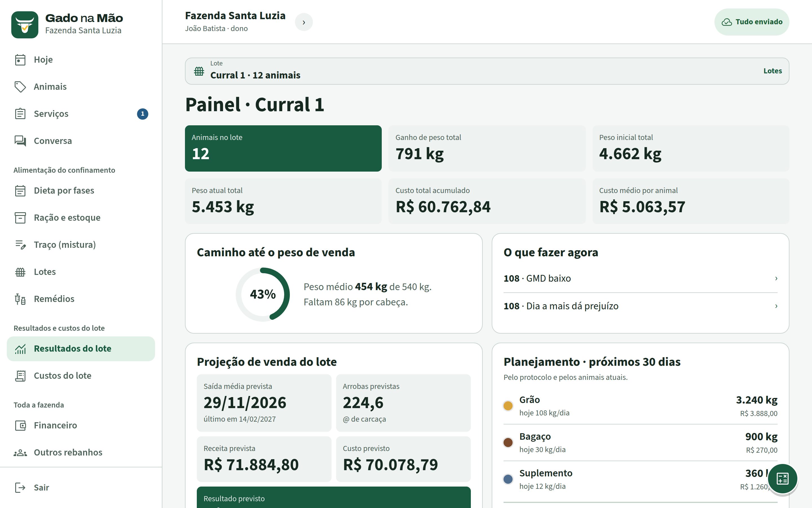Open the floating calculator button
Screen dimensions: 812x508
point(782,478)
